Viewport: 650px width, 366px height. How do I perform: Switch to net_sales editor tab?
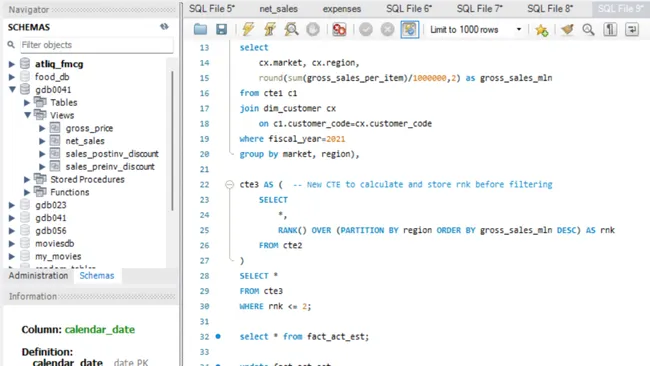[x=279, y=9]
